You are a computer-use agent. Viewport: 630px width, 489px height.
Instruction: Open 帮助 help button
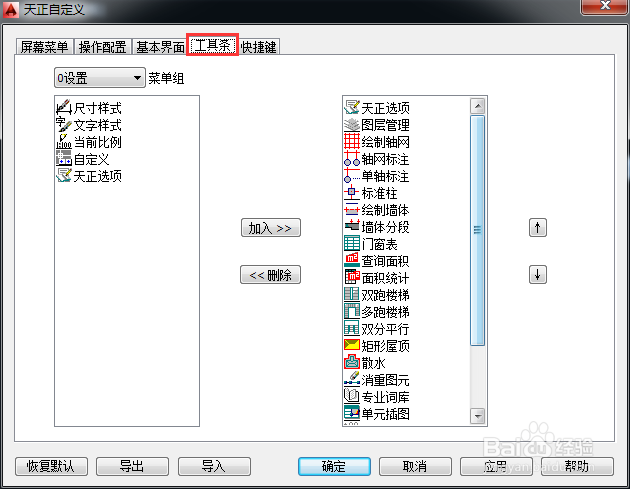click(x=577, y=466)
